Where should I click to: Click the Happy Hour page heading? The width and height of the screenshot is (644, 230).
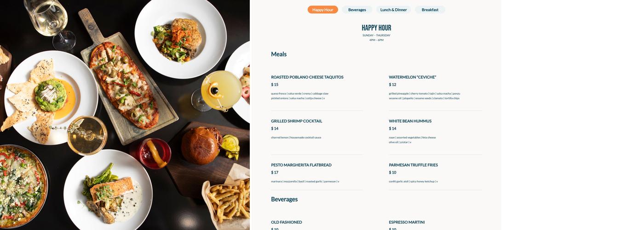(x=376, y=28)
